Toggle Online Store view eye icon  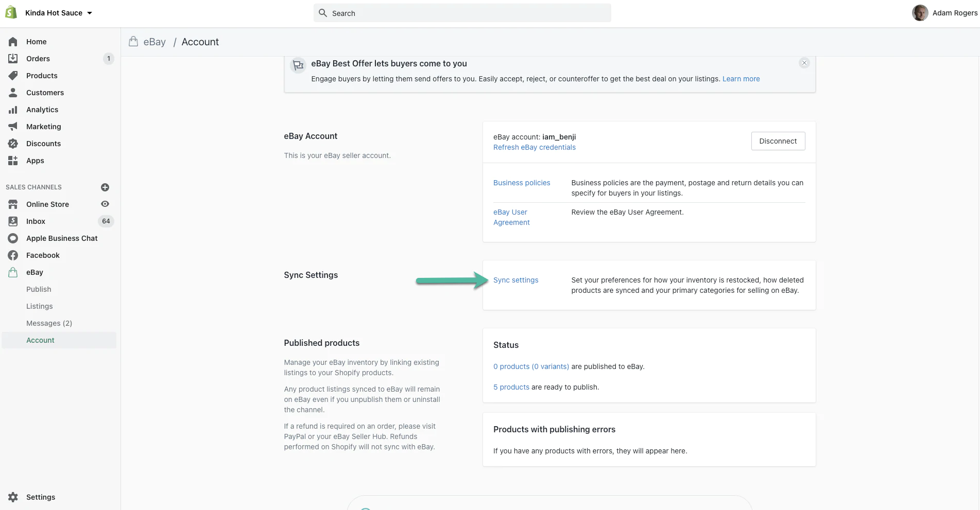point(105,204)
